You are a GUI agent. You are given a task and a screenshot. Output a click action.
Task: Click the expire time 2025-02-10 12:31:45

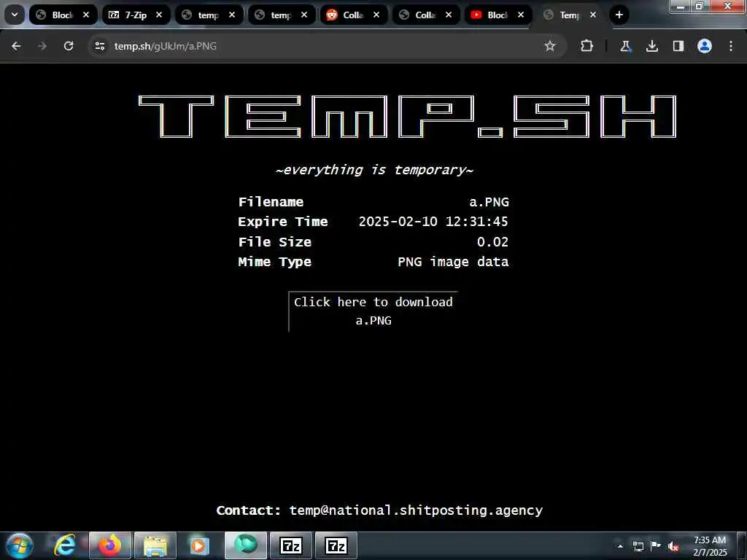[x=433, y=222]
